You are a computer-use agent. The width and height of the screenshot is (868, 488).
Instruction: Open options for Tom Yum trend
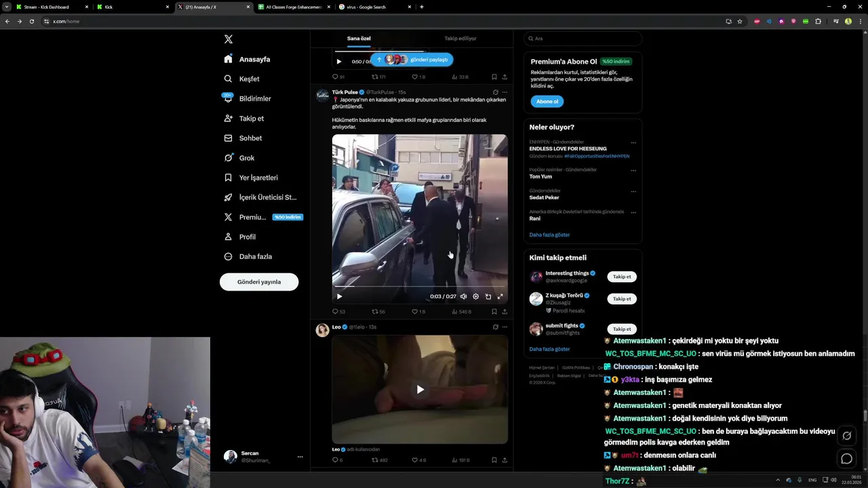click(x=633, y=171)
